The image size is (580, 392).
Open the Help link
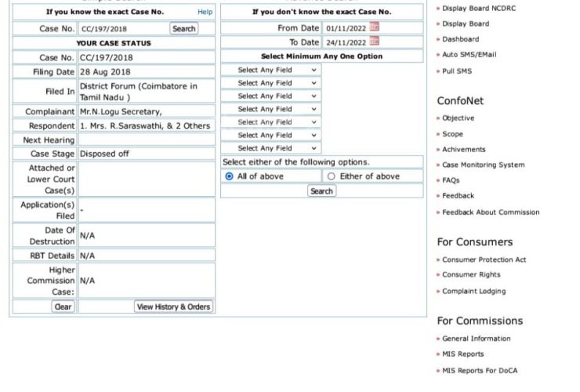[205, 12]
